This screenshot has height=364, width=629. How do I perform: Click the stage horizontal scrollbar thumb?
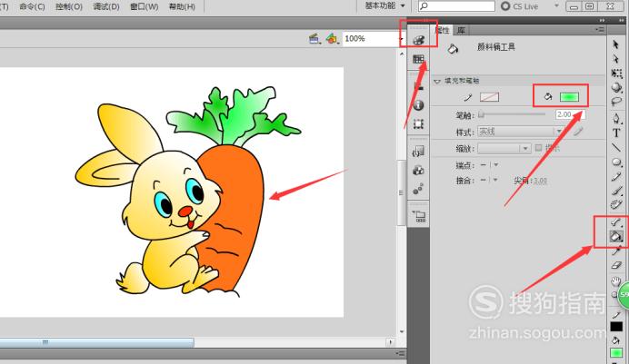coord(96,342)
